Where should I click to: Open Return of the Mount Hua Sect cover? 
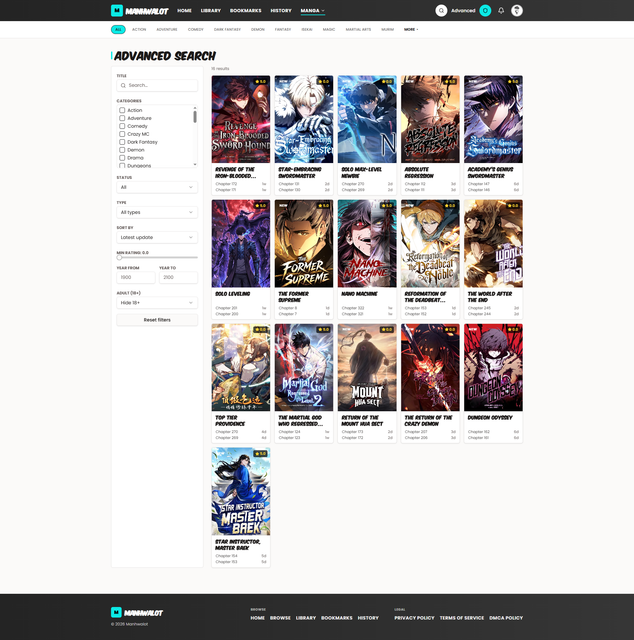point(367,367)
